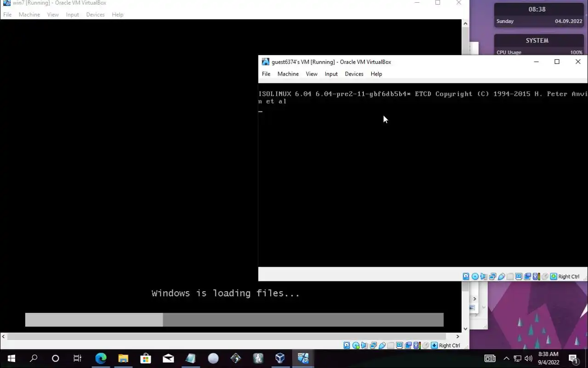Open notification center icon
Screen dimensions: 588x368
coord(573,358)
